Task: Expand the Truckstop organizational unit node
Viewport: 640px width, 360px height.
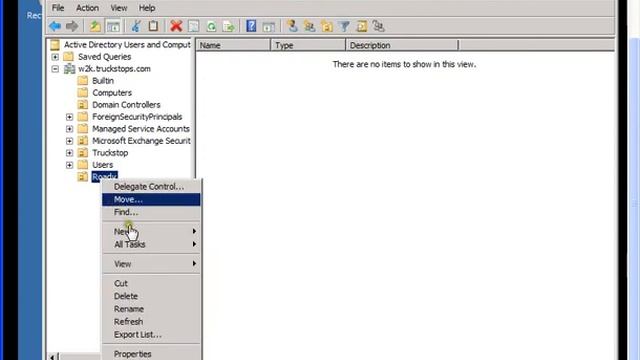Action: point(69,153)
